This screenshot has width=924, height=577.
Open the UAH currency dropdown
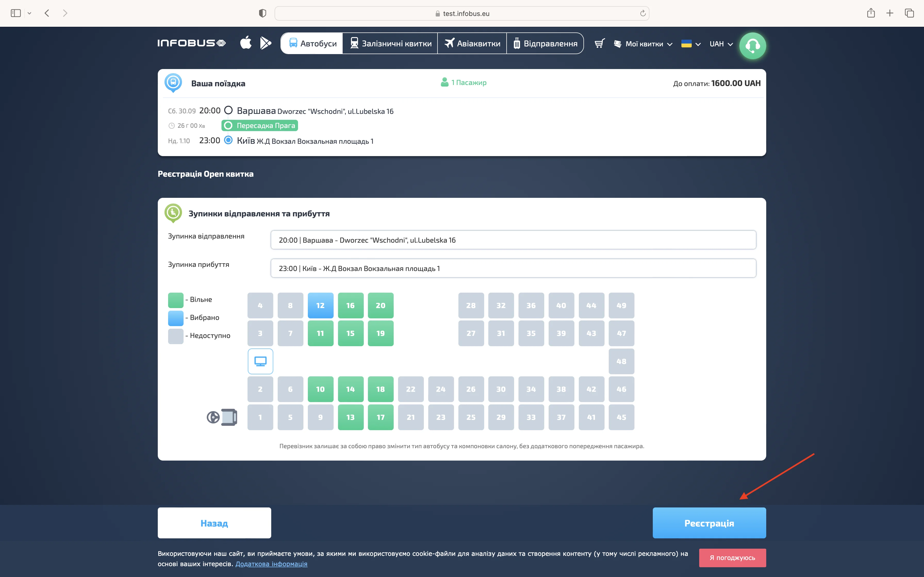pyautogui.click(x=721, y=44)
